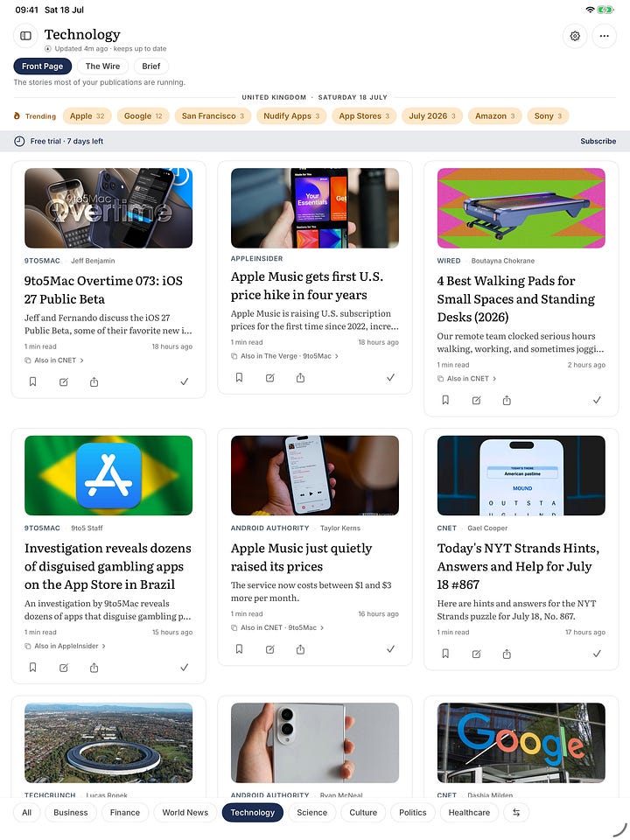
Task: Share the 9to5Mac Overtime 073 story
Action: 94,381
